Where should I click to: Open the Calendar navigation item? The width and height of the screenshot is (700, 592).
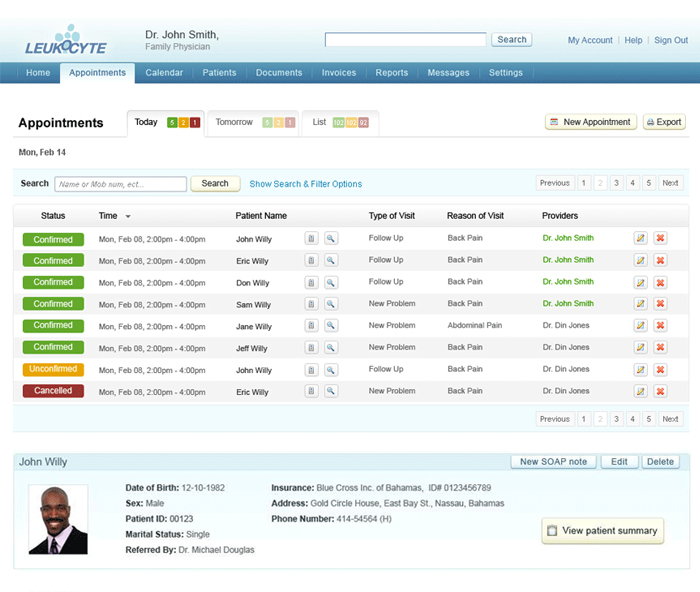[x=164, y=73]
